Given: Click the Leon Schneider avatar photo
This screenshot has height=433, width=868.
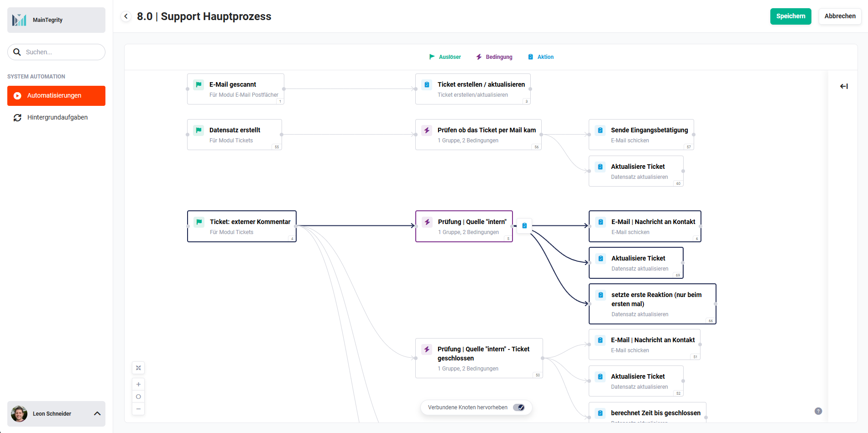Looking at the screenshot, I should coord(19,413).
